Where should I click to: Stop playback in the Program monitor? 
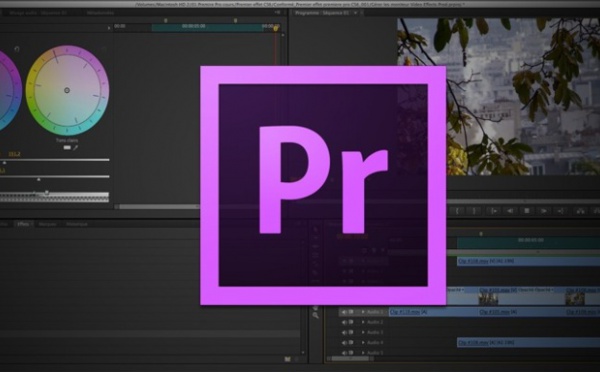tap(527, 211)
